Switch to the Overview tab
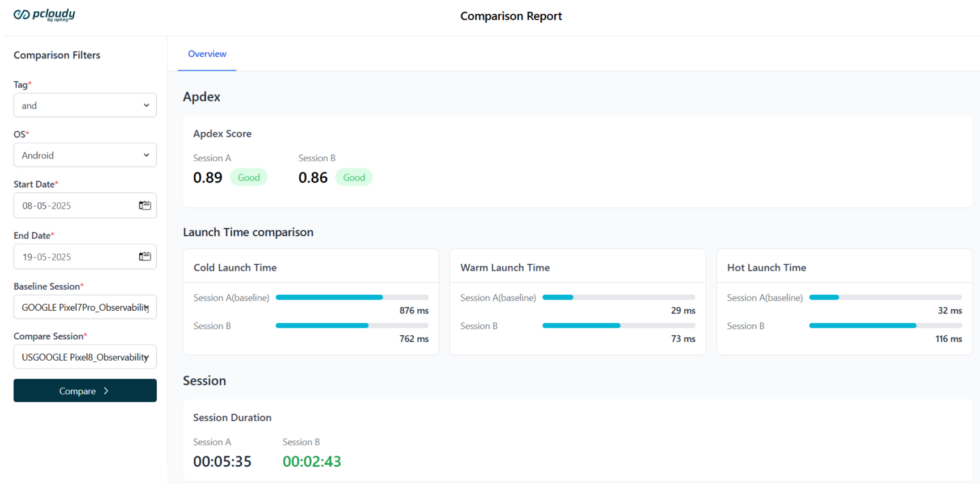 tap(207, 54)
